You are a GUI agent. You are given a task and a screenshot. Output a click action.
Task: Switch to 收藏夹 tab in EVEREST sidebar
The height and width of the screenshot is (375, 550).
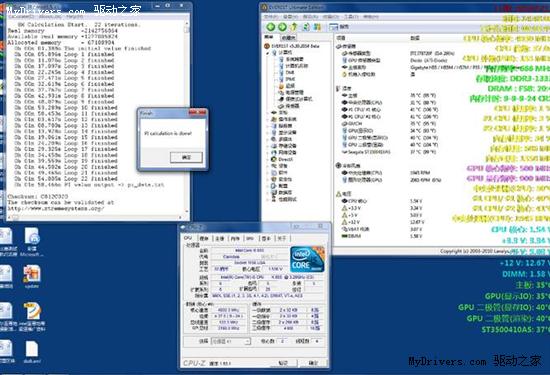click(x=288, y=38)
